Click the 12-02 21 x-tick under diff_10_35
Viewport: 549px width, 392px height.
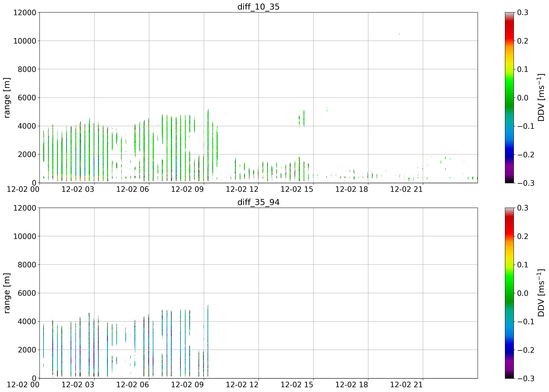407,189
